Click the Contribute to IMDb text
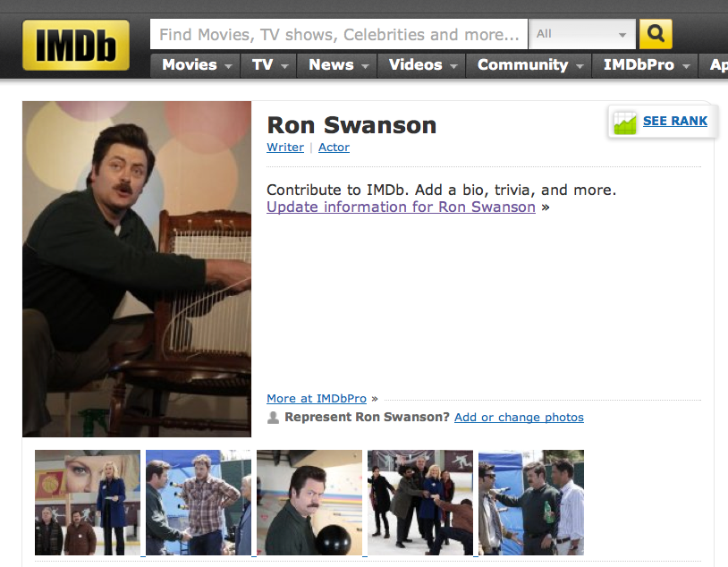This screenshot has height=567, width=728. pyautogui.click(x=441, y=190)
